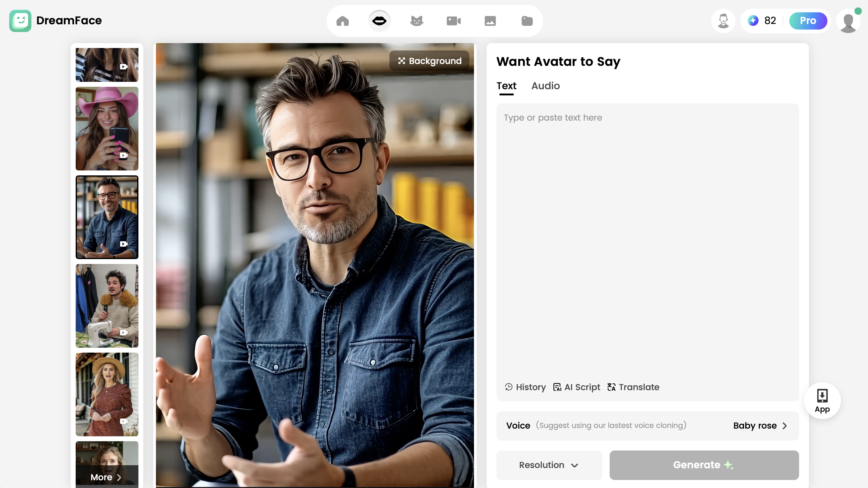Select the lips avatar talk icon
Screen dimensions: 868x488
[x=379, y=21]
